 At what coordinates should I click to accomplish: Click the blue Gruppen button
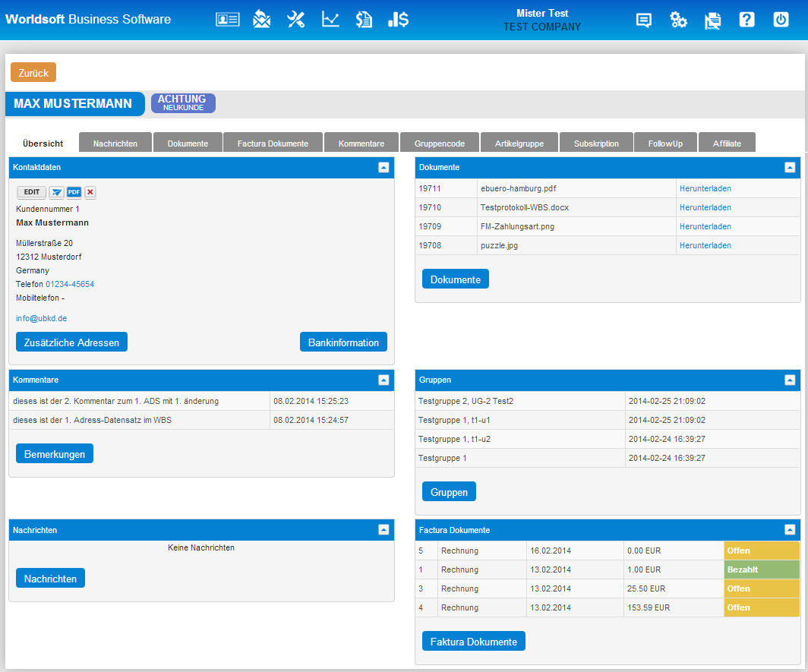click(449, 492)
